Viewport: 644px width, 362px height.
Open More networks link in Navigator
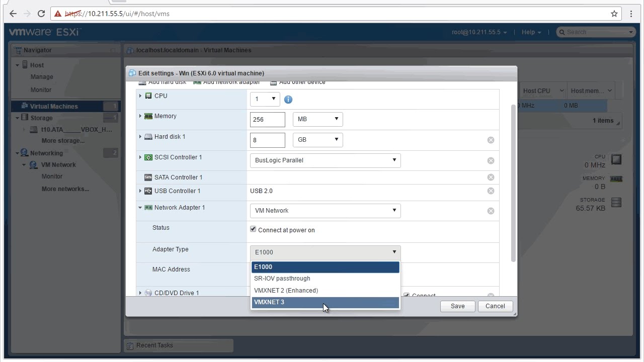tap(65, 189)
